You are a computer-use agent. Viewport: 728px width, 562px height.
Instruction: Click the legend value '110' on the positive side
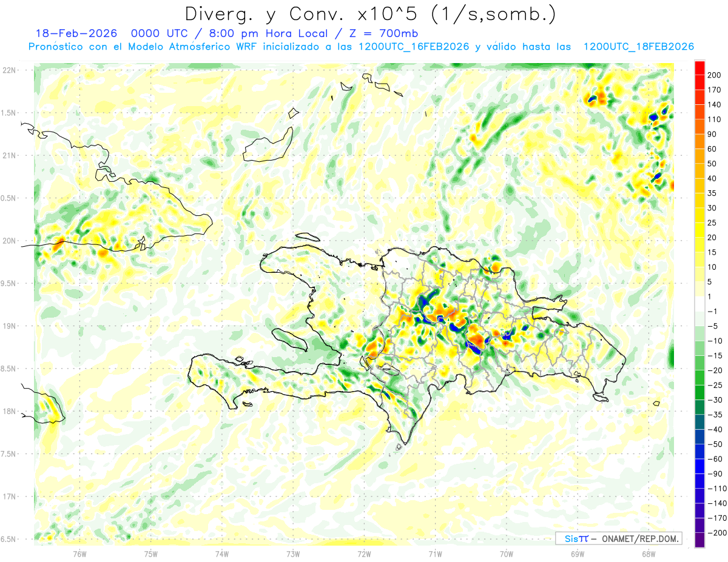tap(714, 119)
